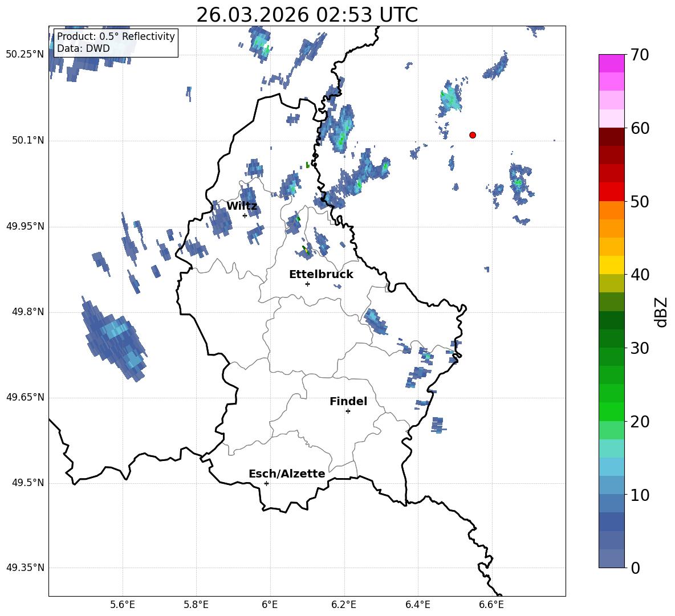675x616 pixels.
Task: Click the 50.25°N latitude label
Action: 25,55
